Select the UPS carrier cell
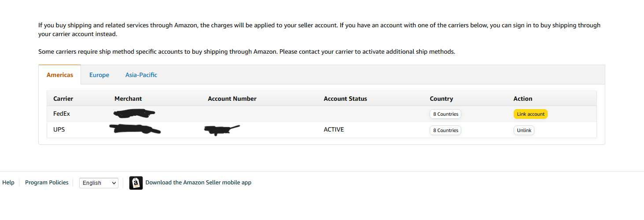The height and width of the screenshot is (220, 644). click(x=59, y=130)
